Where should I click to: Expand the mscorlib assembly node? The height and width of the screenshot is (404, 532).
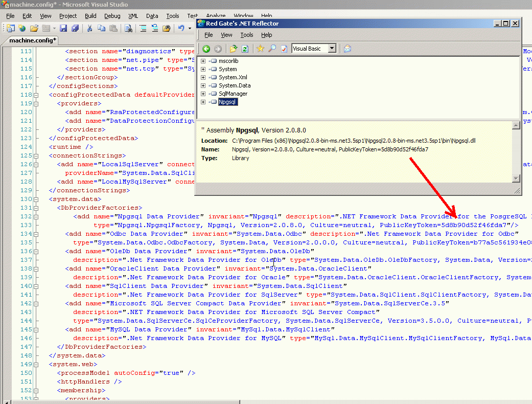[x=203, y=61]
